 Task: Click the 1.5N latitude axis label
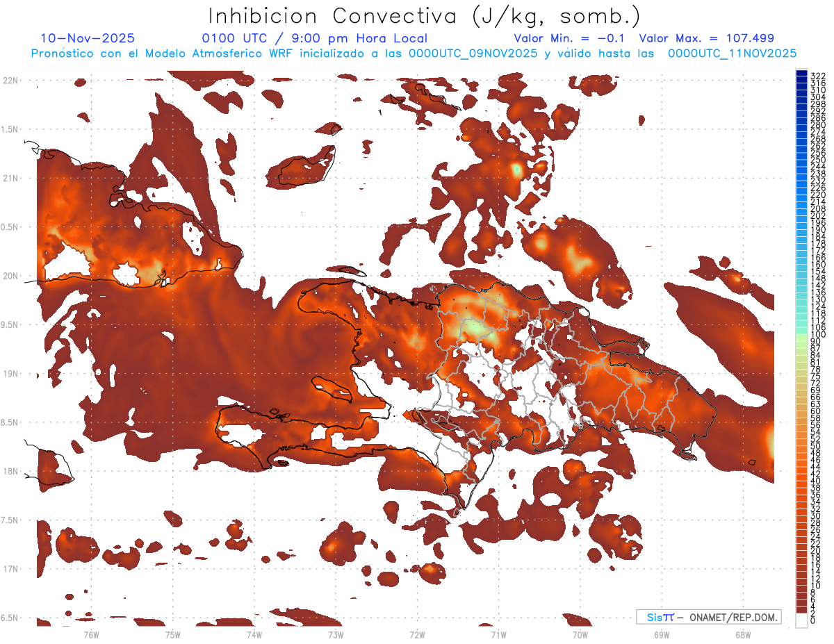pos(10,129)
